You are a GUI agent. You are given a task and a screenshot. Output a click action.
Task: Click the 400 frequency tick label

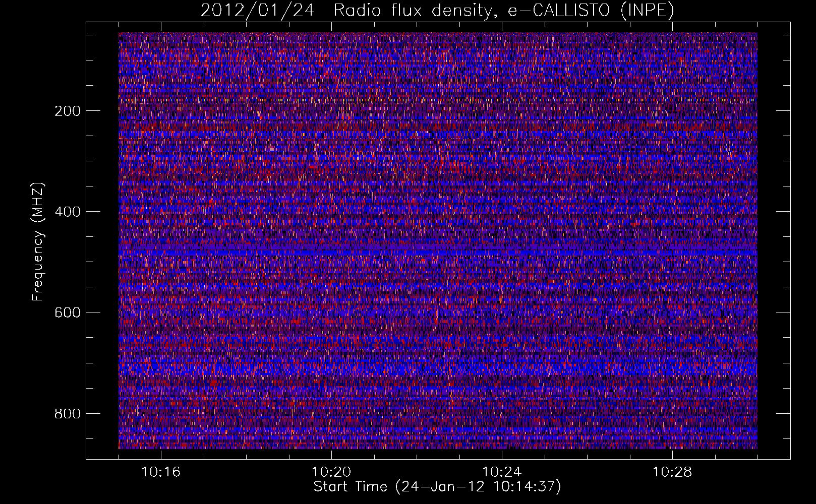pyautogui.click(x=68, y=212)
